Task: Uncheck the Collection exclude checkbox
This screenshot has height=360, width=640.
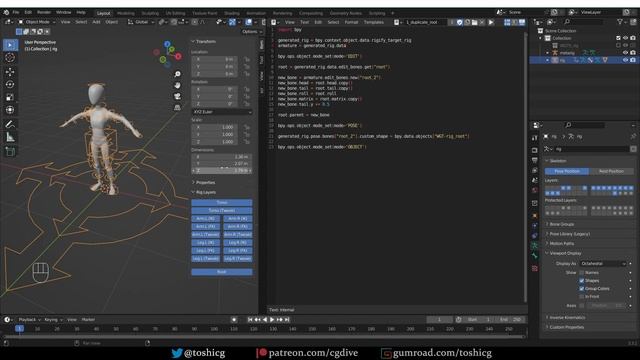Action: pos(618,38)
